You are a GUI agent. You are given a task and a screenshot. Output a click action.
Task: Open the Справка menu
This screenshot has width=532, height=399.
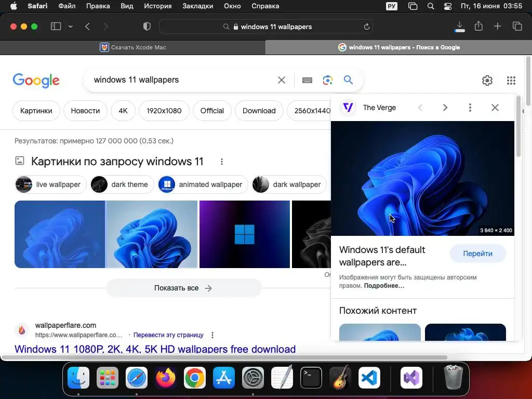[x=265, y=6]
